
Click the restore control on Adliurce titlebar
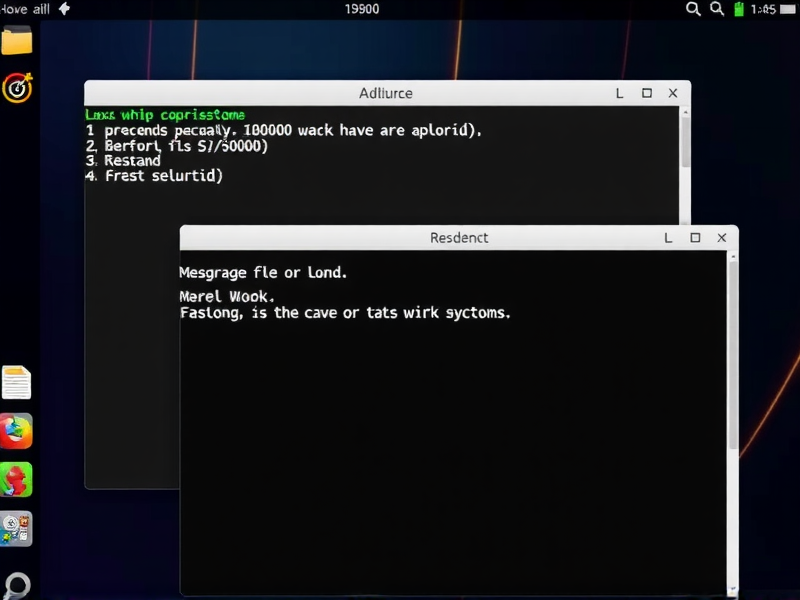coord(645,92)
